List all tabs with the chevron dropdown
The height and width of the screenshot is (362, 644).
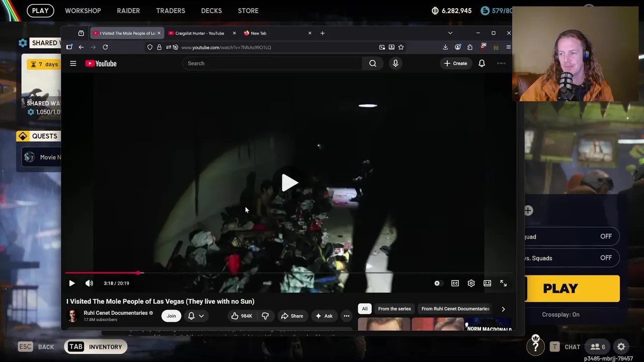450,33
